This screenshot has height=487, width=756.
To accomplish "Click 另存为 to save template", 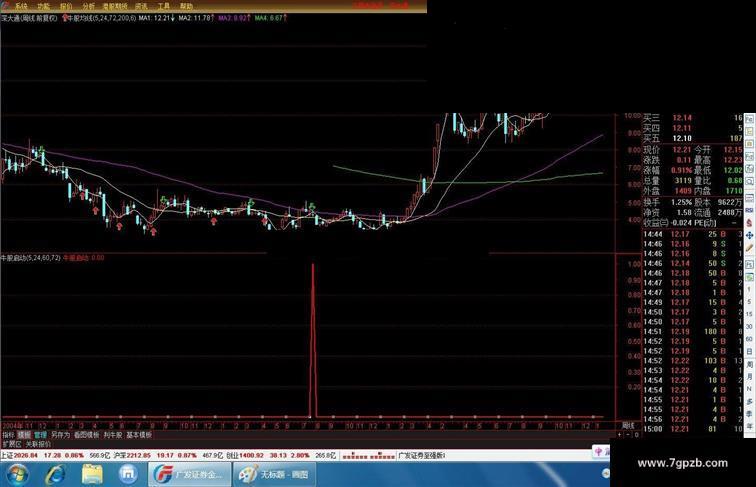I will point(60,435).
